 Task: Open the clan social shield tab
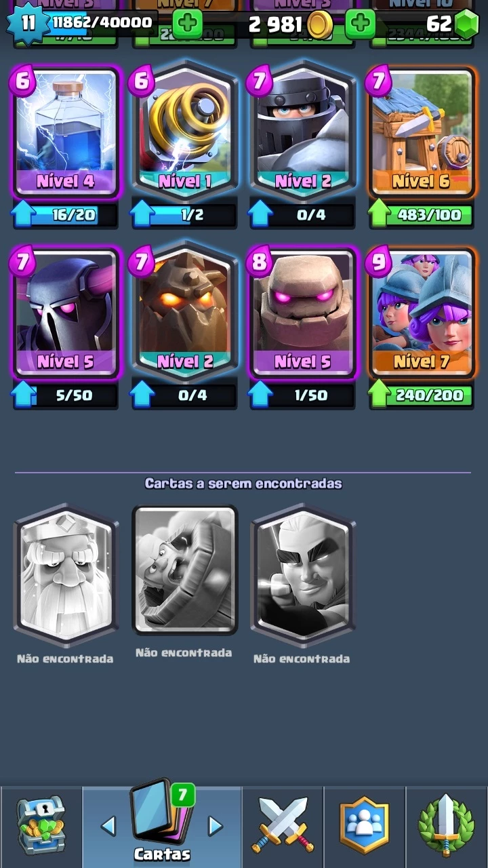364,825
